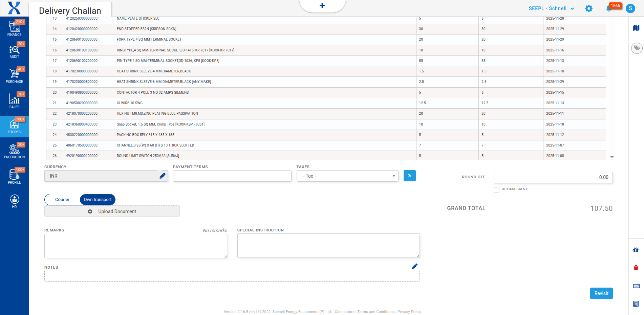The width and height of the screenshot is (644, 315).
Task: Expand the SEEPL - Schnell company dropdown
Action: 551,8
